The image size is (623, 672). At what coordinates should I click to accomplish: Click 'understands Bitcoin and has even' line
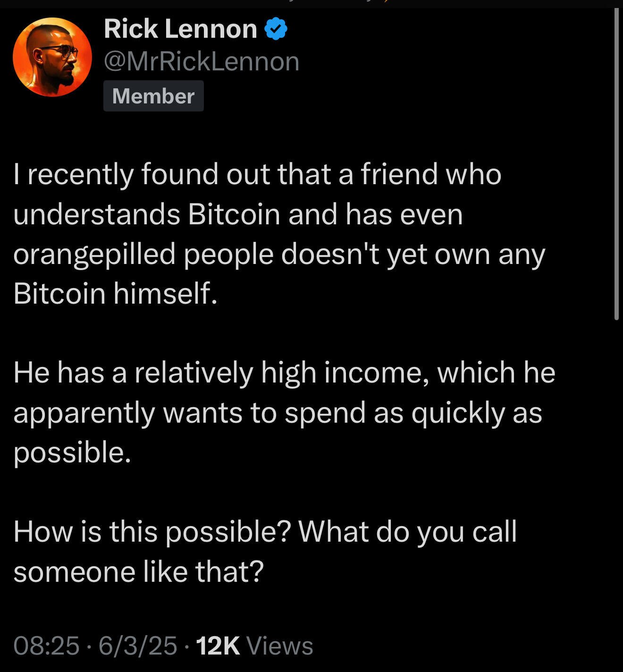pos(238,215)
